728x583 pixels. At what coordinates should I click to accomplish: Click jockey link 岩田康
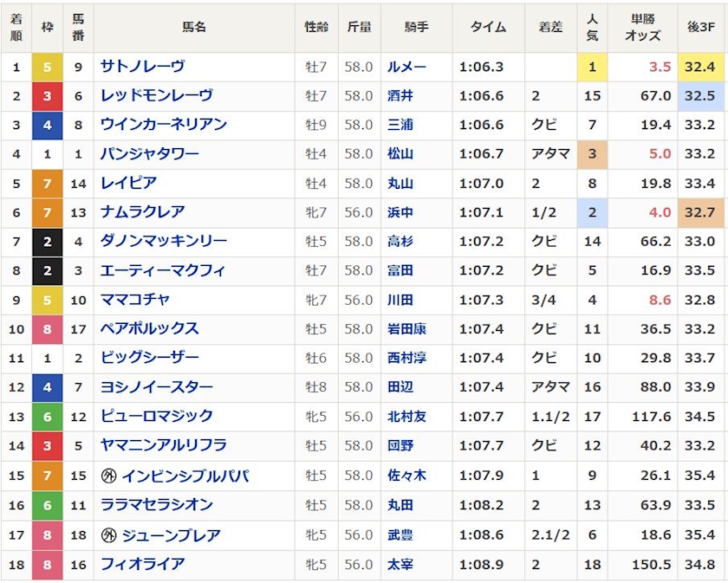[x=406, y=329]
